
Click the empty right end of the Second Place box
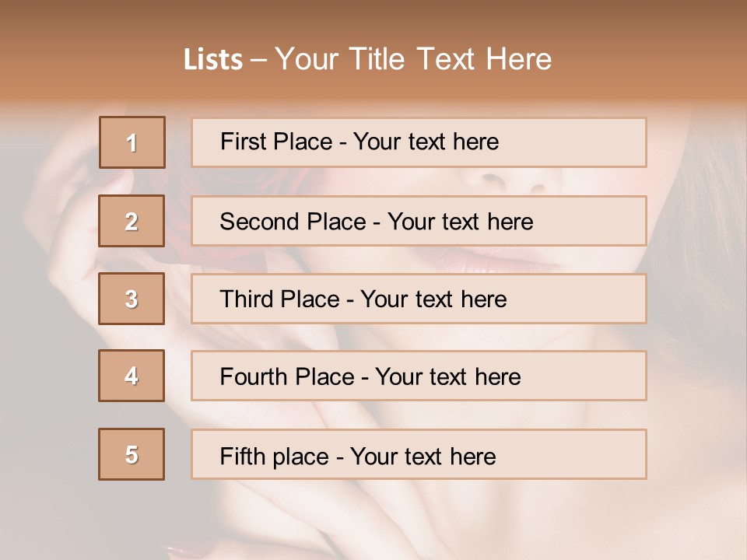[599, 222]
